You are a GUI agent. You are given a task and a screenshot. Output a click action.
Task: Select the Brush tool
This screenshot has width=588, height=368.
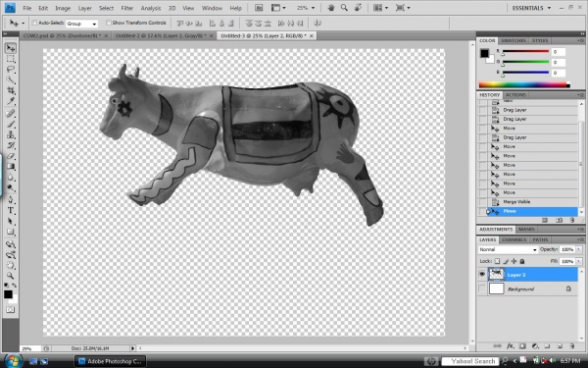(x=11, y=124)
